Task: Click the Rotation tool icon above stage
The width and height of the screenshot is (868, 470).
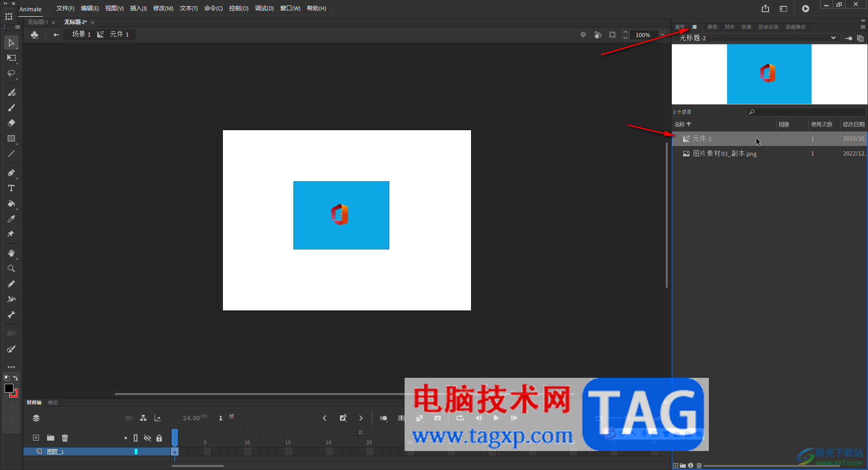Action: click(598, 35)
